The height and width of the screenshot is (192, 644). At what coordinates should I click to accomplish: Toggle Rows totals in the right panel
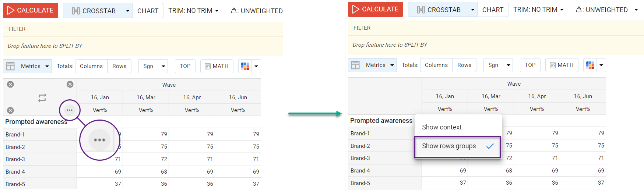(x=464, y=65)
